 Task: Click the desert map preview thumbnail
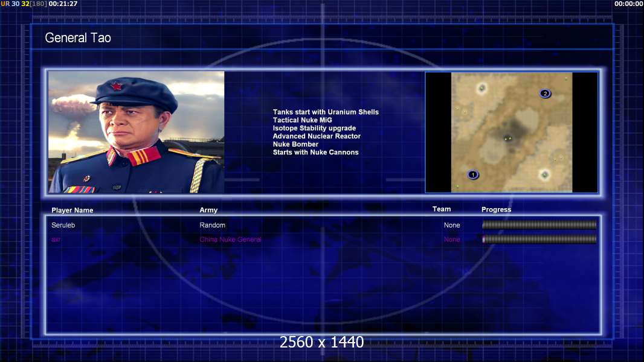(511, 132)
